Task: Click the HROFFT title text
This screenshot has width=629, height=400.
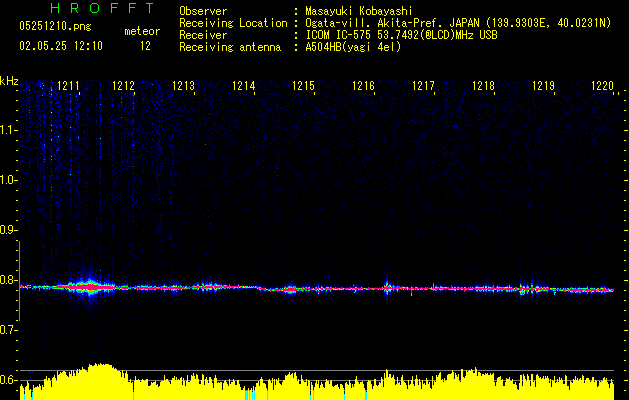Action: [102, 8]
